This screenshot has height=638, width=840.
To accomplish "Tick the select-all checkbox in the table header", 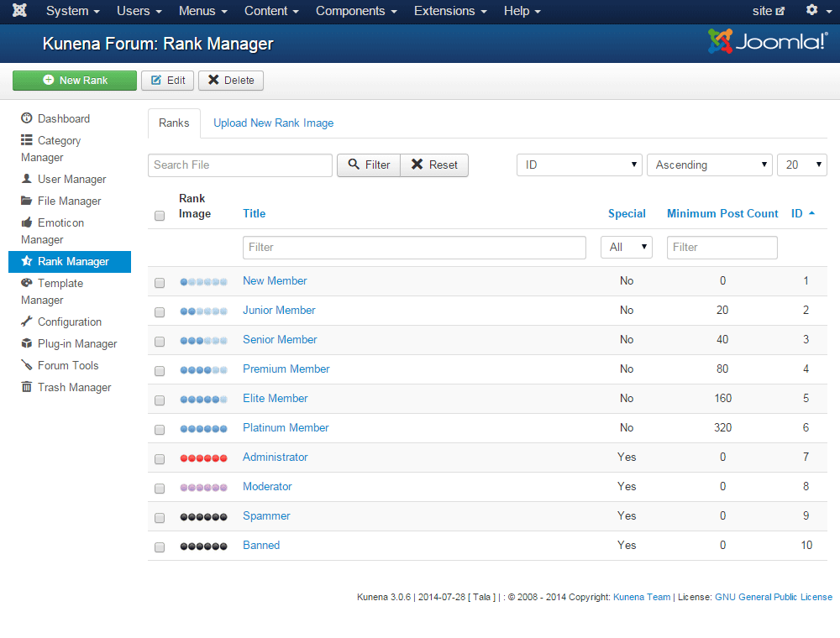I will tap(160, 216).
